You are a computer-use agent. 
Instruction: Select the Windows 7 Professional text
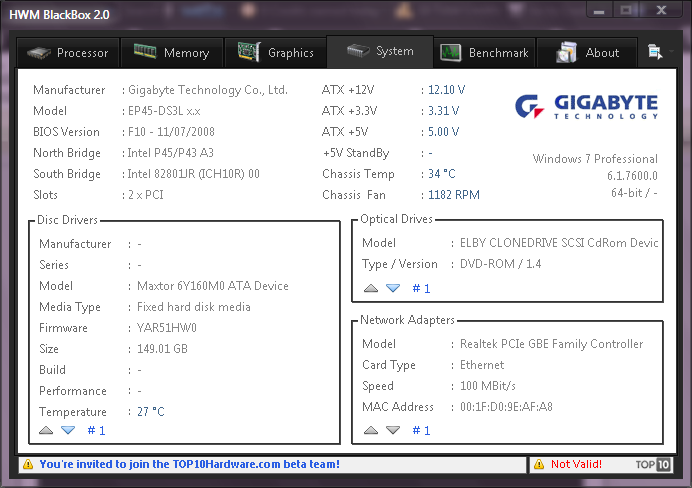pos(595,159)
